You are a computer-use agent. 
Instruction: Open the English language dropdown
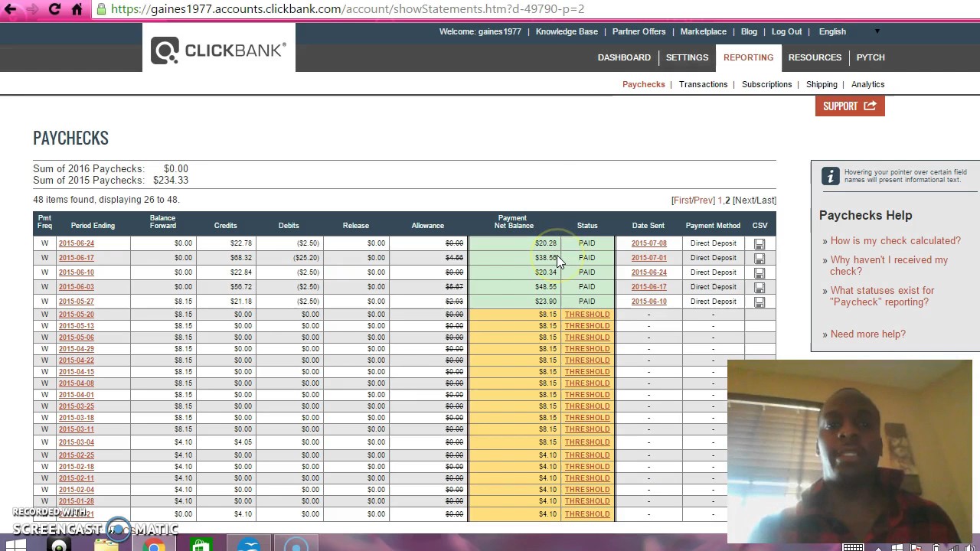[x=849, y=31]
